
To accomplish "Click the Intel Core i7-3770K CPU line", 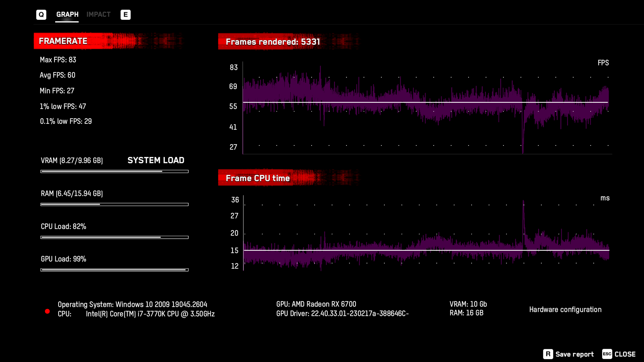I will (x=136, y=314).
